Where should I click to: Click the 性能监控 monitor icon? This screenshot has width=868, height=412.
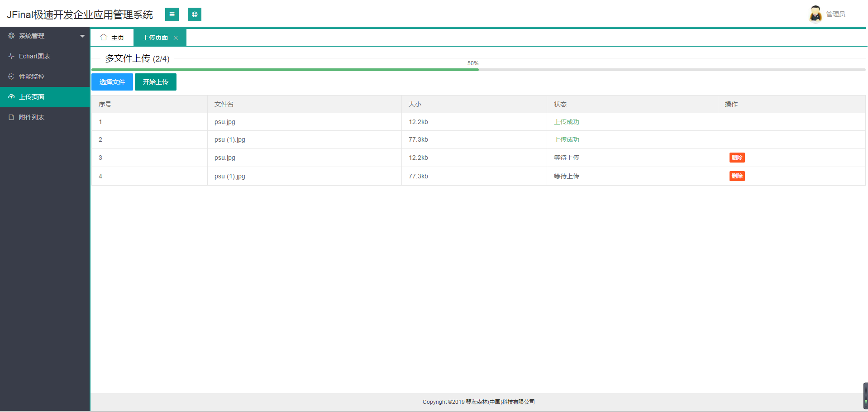[11, 77]
